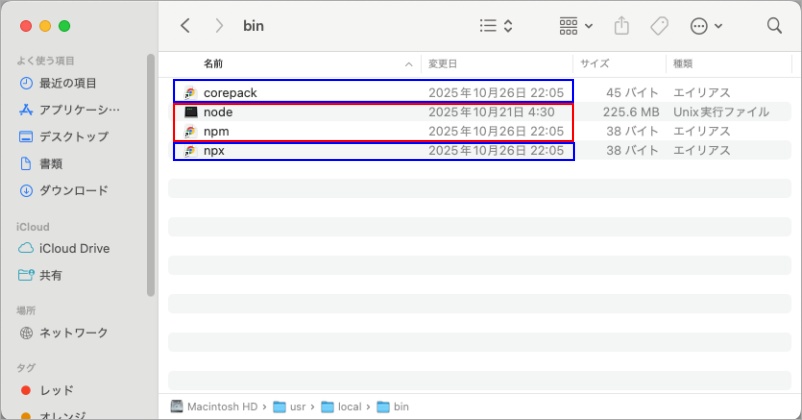
Task: Filter by the レッド red tag
Action: coord(56,390)
